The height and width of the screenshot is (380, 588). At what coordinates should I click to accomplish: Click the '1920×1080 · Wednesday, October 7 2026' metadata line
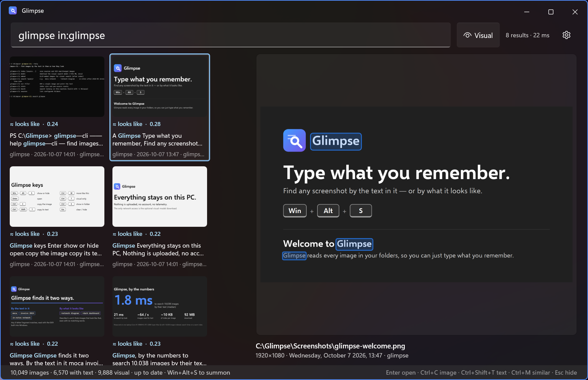click(332, 355)
